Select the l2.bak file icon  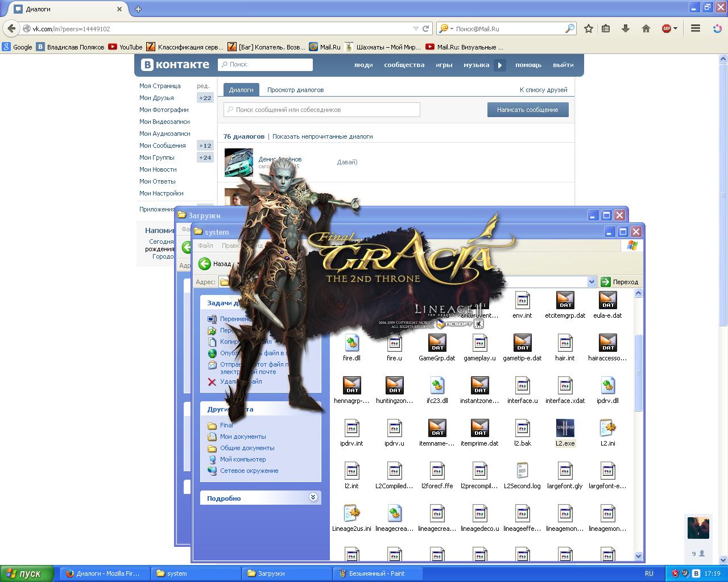coord(522,428)
